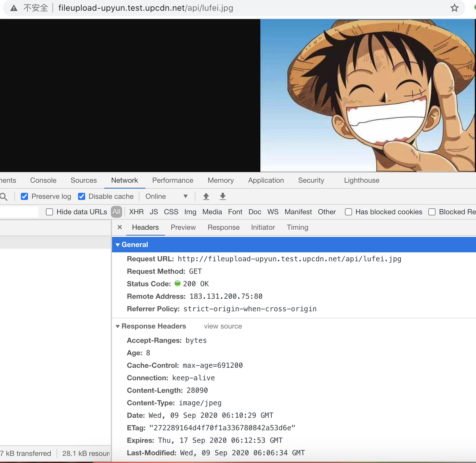476x463 pixels.
Task: Click the Status Code 200 OK value
Action: [x=196, y=284]
